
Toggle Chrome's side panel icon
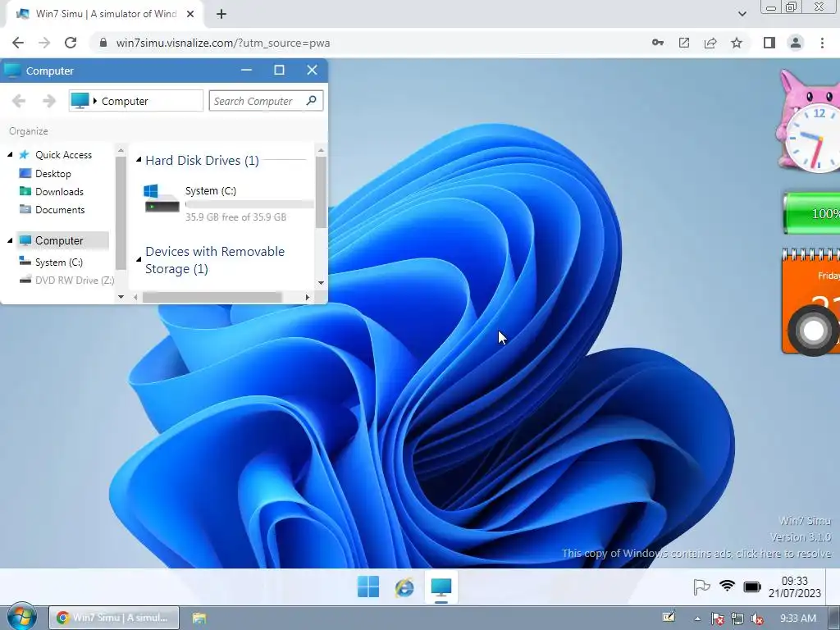[769, 43]
